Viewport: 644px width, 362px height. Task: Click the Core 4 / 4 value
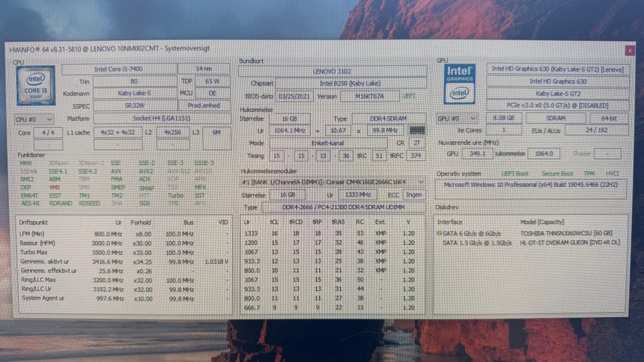48,133
